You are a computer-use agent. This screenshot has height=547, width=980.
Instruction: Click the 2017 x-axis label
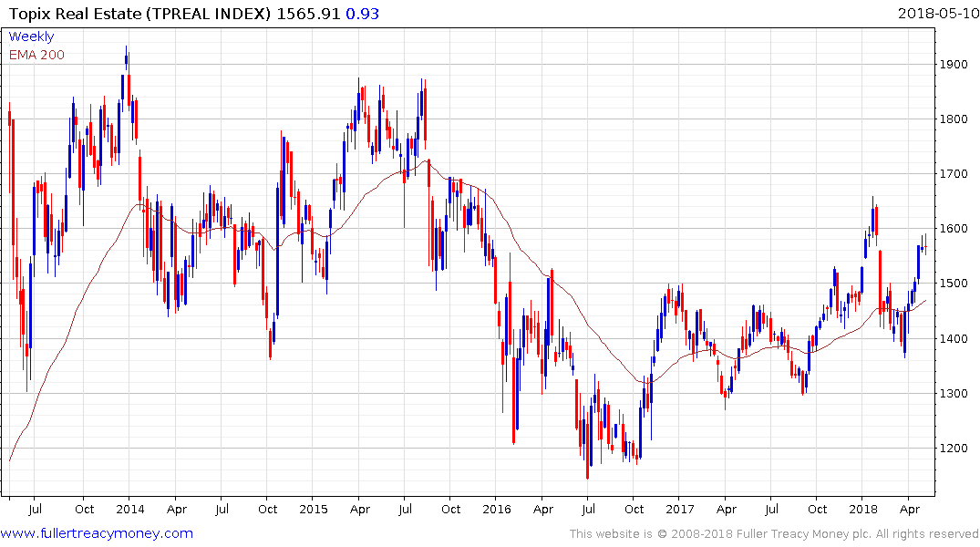[x=680, y=509]
